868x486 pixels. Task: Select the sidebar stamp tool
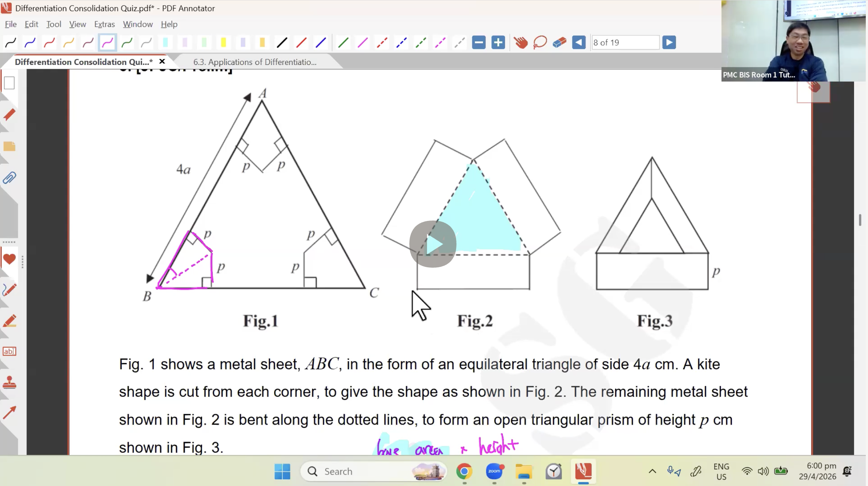(x=9, y=383)
